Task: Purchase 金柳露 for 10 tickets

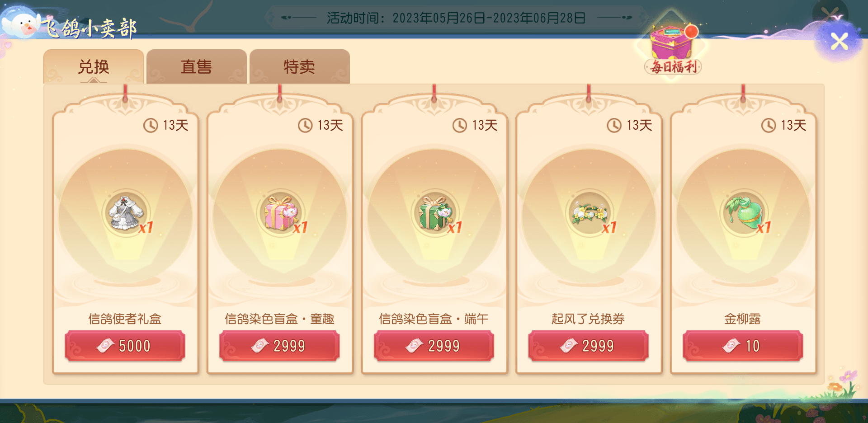Action: [743, 346]
